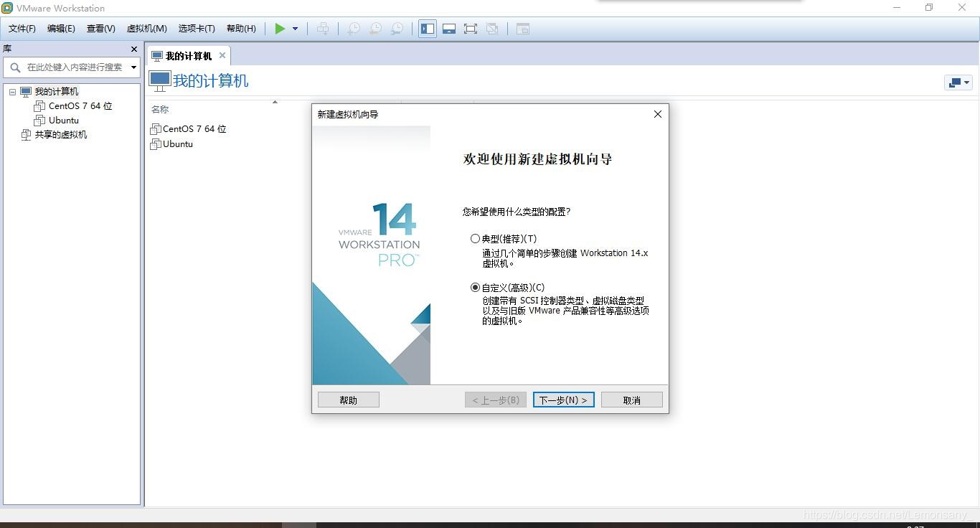Click 下一步(N) to continue the wizard
This screenshot has width=980, height=528.
563,400
